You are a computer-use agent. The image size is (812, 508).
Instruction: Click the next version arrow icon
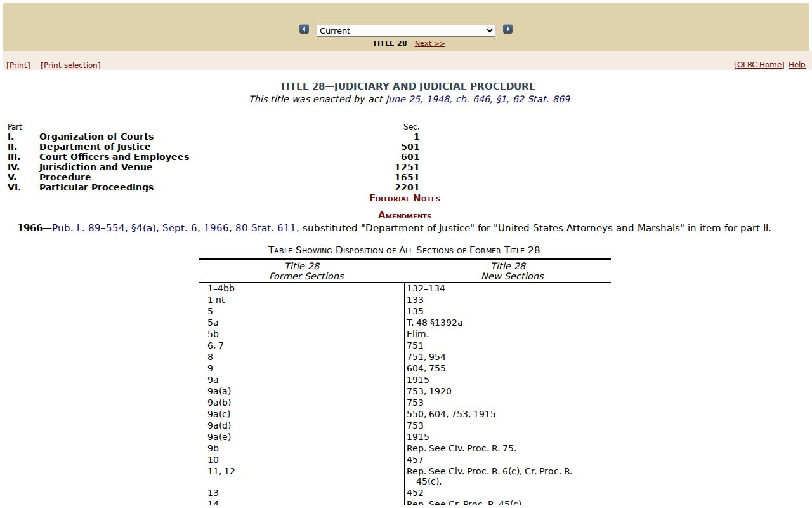(x=507, y=29)
